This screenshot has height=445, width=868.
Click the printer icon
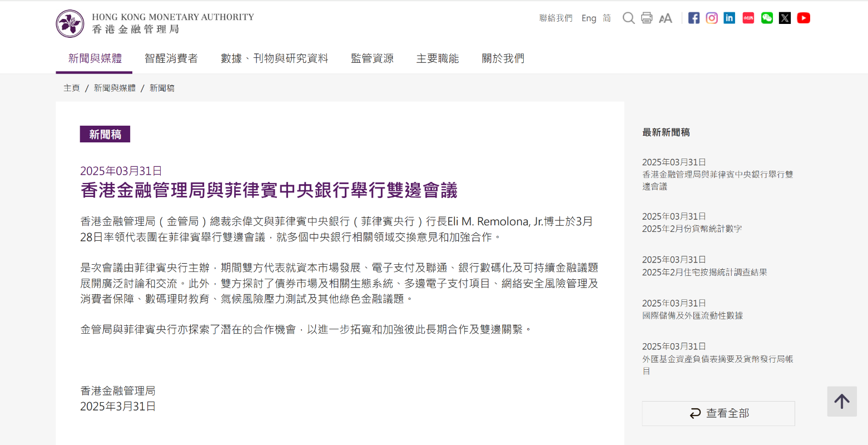click(647, 18)
